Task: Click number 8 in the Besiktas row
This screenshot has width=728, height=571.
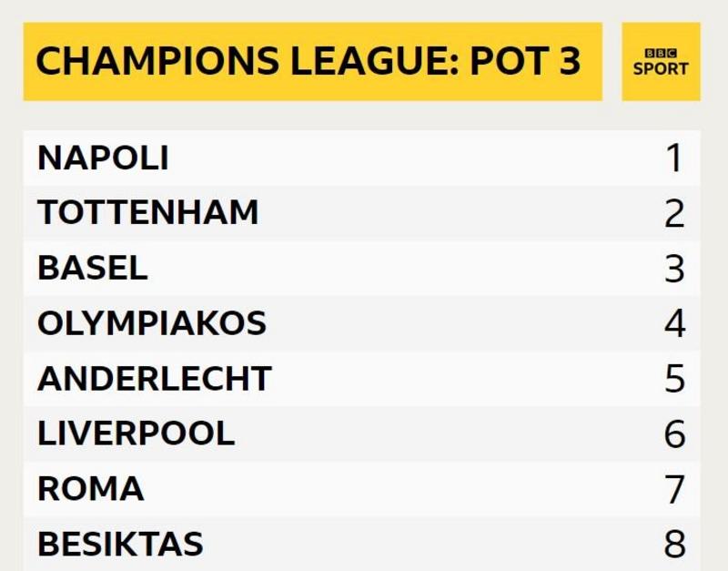Action: pos(674,545)
